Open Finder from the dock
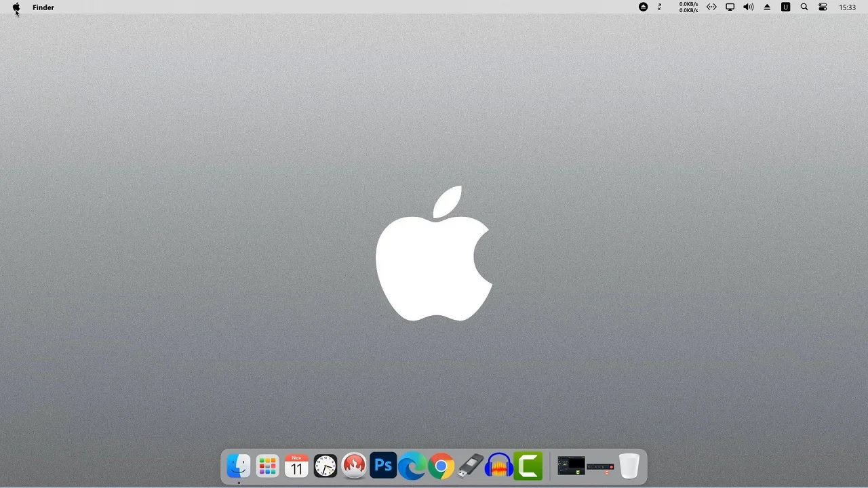This screenshot has width=868, height=488. (x=238, y=466)
